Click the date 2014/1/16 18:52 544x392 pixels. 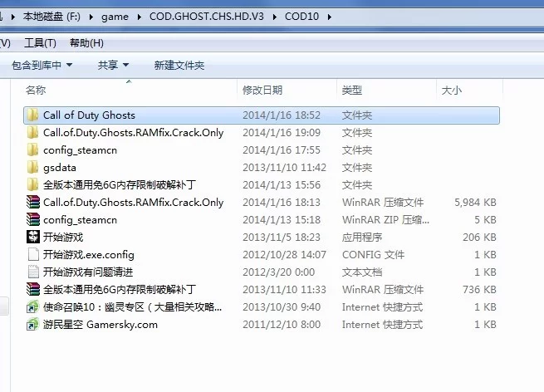coord(282,115)
